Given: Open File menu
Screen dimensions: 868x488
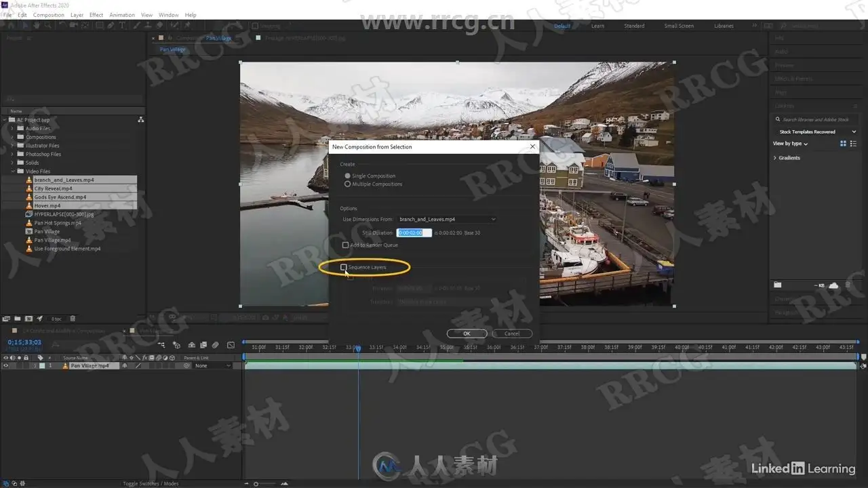Looking at the screenshot, I should 6,14.
